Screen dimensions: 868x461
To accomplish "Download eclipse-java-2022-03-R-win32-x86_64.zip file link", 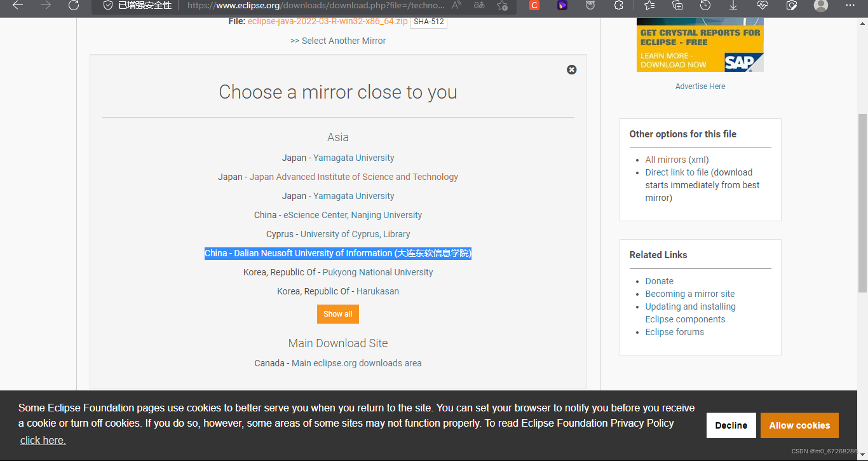I will point(328,21).
